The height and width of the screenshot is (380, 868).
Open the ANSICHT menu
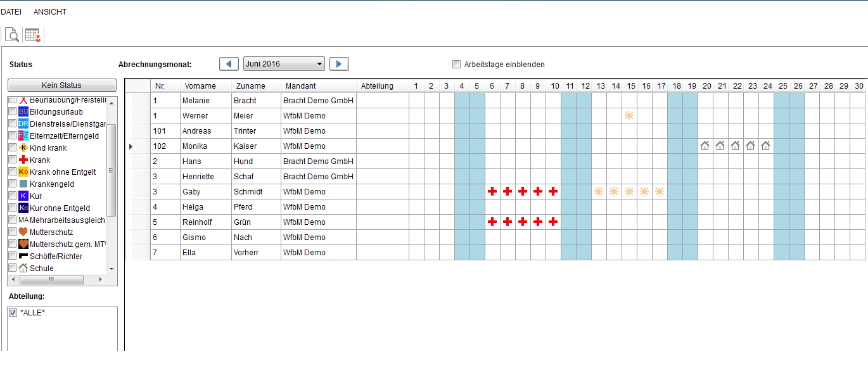[50, 12]
